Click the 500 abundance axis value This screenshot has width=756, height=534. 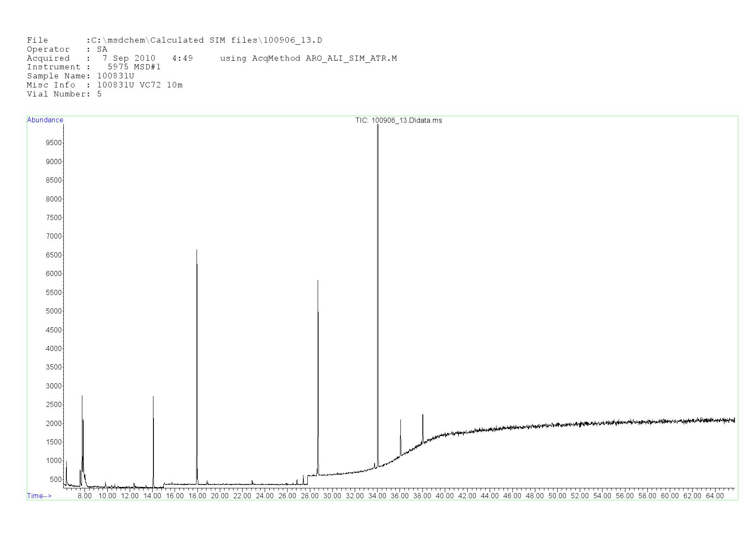pos(56,479)
